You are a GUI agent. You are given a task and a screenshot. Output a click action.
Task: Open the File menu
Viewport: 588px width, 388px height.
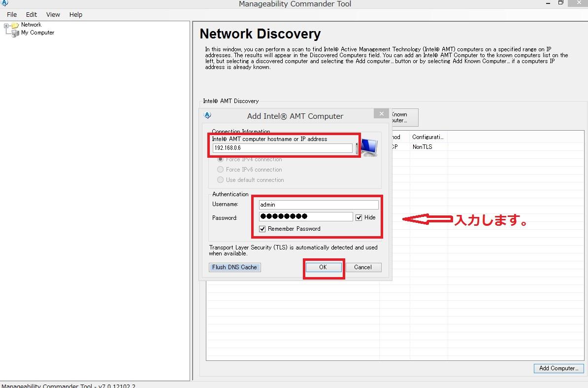point(12,15)
